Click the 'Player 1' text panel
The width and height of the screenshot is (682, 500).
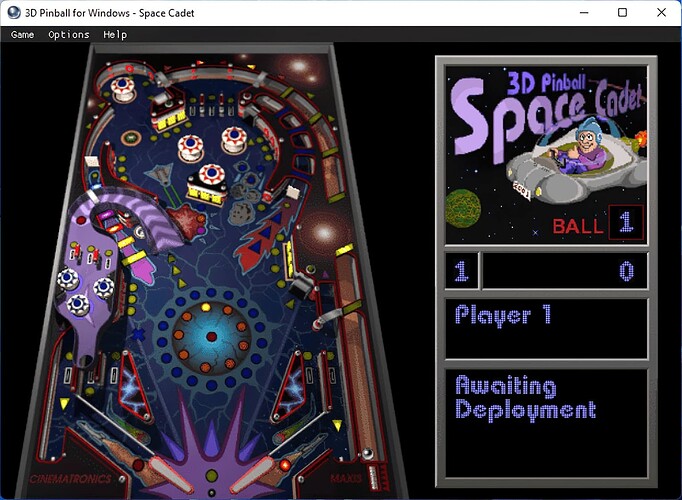coord(546,328)
